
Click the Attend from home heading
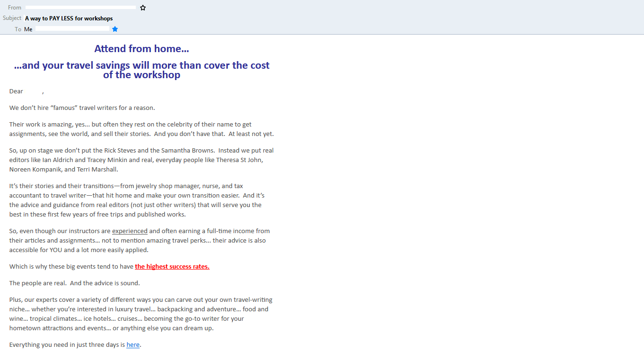141,48
